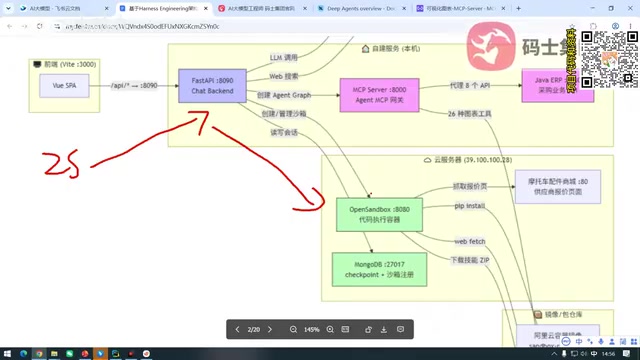
Task: Focus the browser address bar URL
Action: point(142,27)
